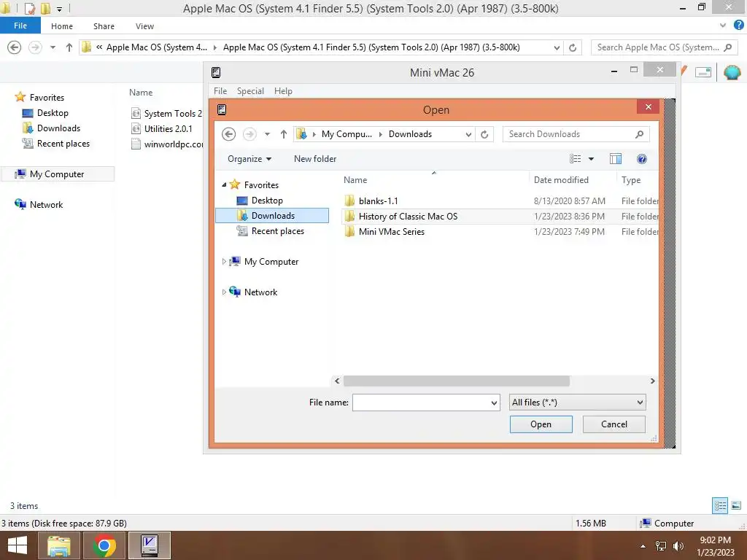Launch Google Chrome from the taskbar
The height and width of the screenshot is (560, 747).
104,545
